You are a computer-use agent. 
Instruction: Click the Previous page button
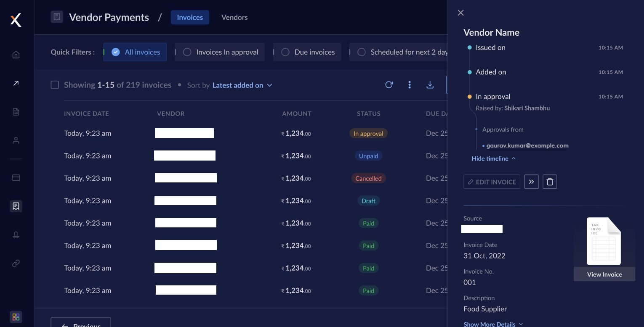click(81, 322)
